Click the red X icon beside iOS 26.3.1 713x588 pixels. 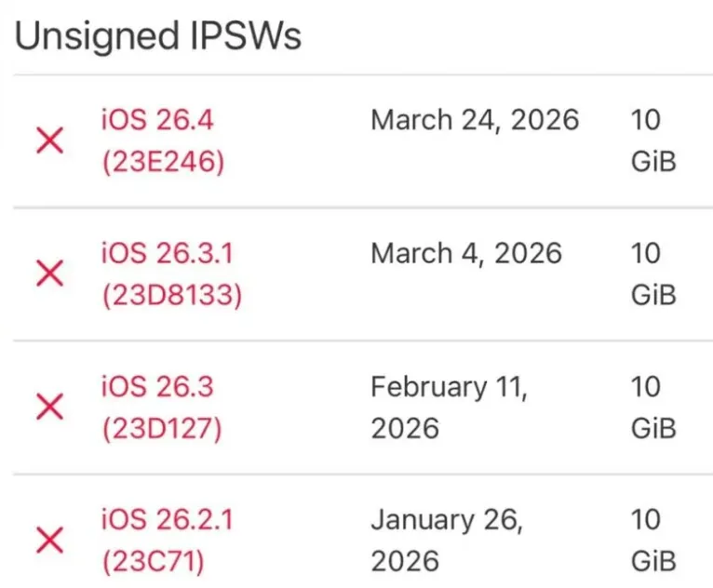49,274
